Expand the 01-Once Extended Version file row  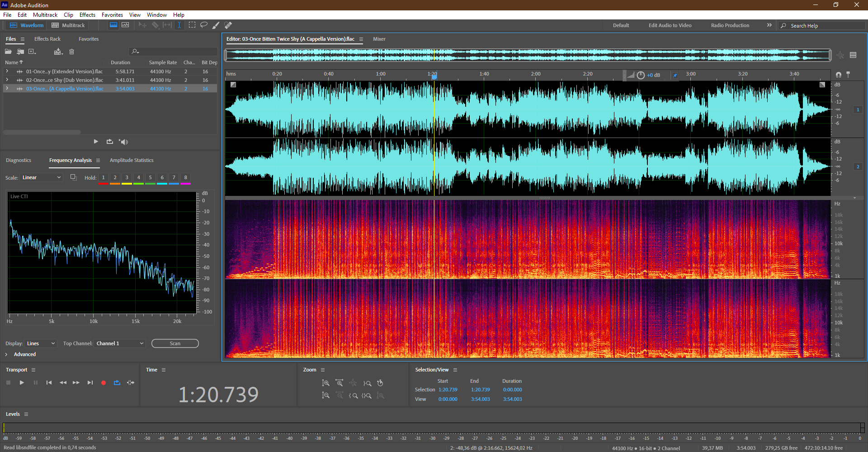tap(7, 71)
